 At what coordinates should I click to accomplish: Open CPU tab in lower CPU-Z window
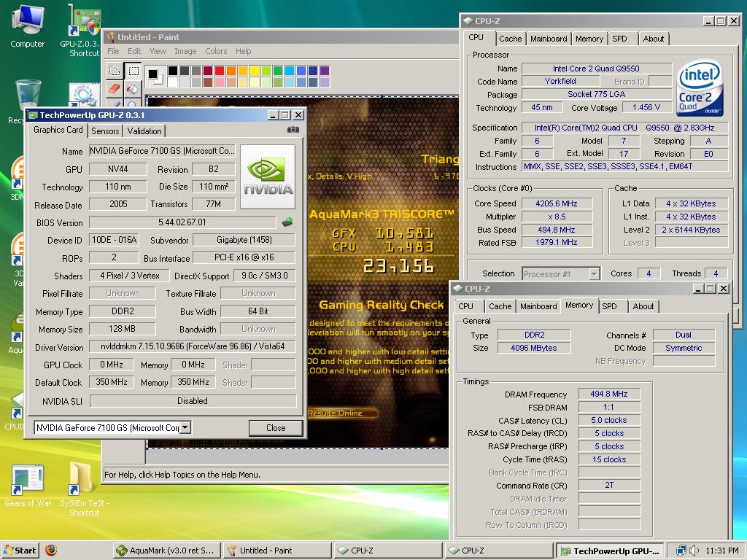[x=466, y=307]
